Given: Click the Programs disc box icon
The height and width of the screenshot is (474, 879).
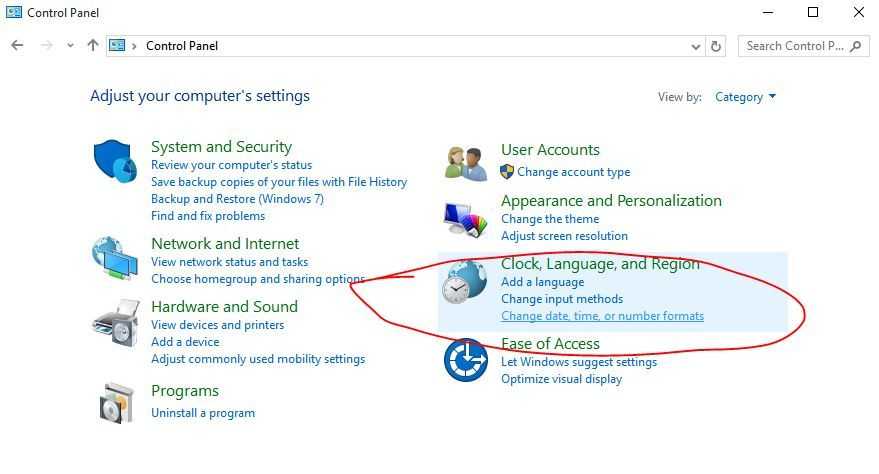Looking at the screenshot, I should pos(117,403).
